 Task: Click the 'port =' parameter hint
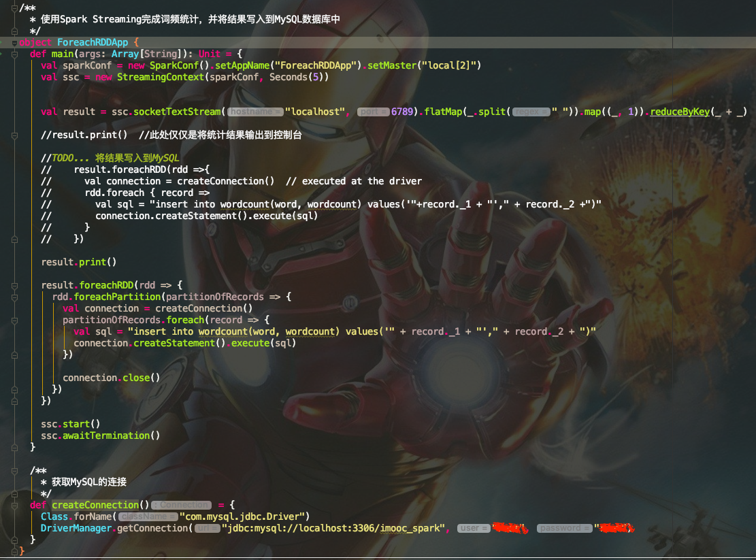pos(373,112)
